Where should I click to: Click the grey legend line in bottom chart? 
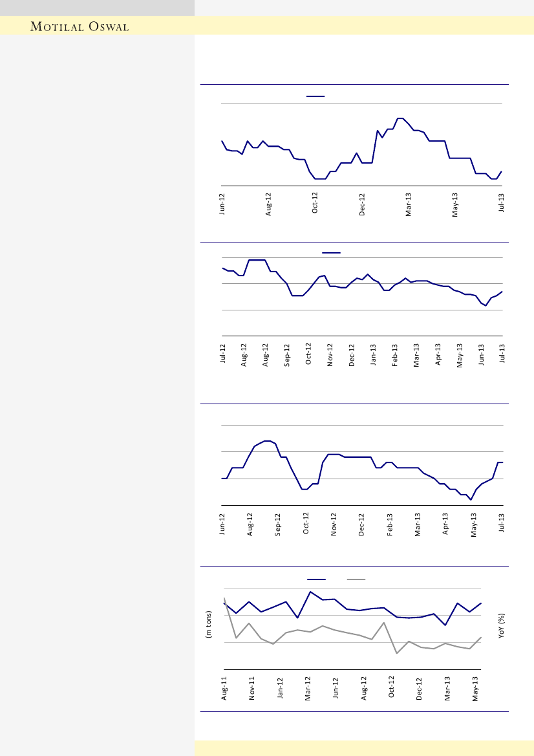[356, 579]
